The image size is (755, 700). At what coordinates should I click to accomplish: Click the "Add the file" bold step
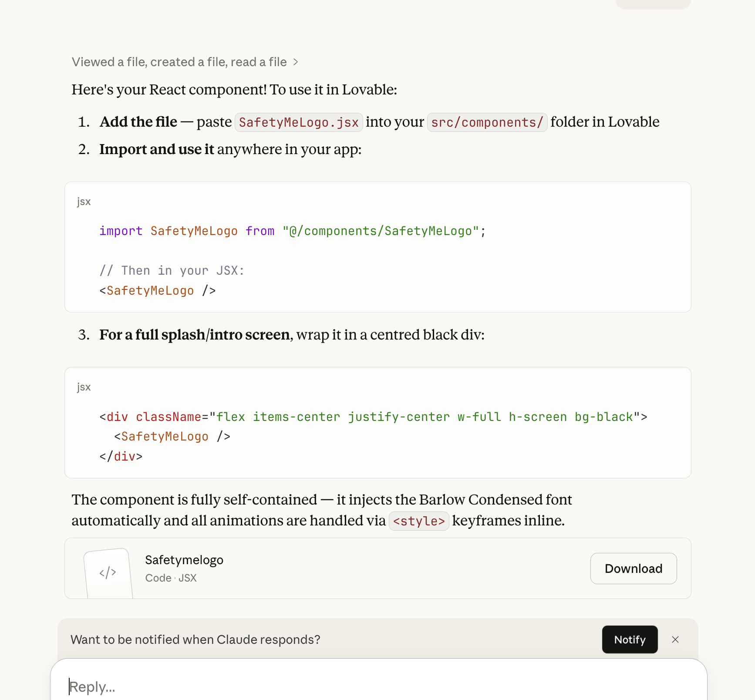click(x=138, y=122)
